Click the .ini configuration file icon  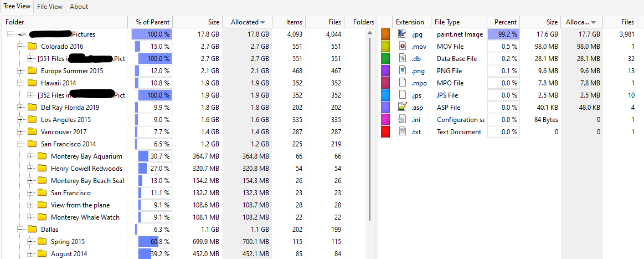(x=403, y=120)
